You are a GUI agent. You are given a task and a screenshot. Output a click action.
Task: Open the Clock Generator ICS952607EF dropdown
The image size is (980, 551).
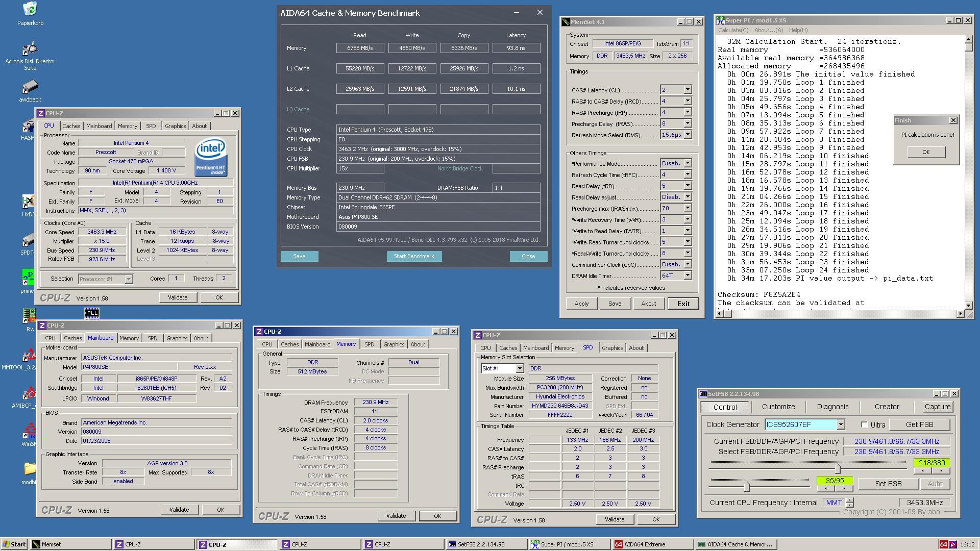(841, 424)
